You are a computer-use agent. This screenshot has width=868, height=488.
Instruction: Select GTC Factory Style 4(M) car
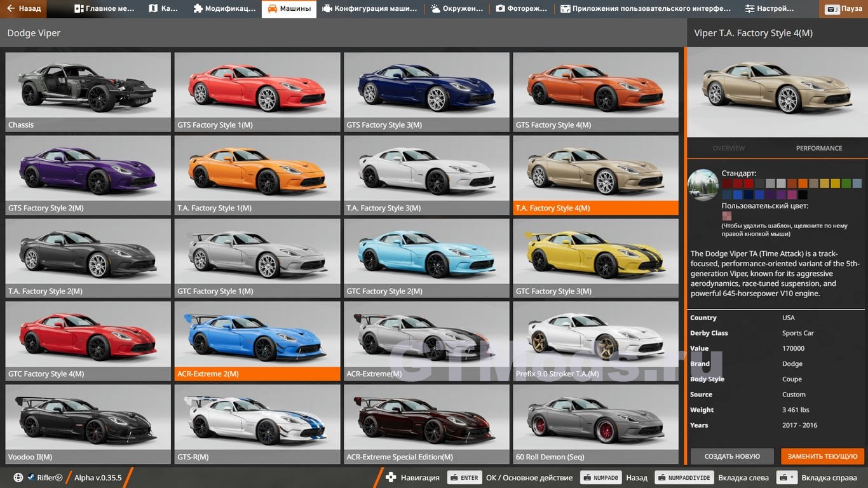(x=88, y=341)
